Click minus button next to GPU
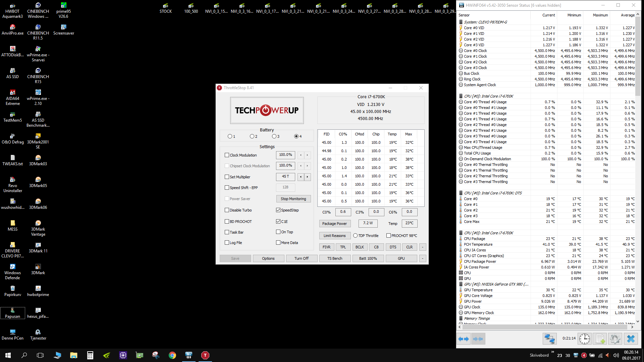The height and width of the screenshot is (362, 644). point(423,258)
